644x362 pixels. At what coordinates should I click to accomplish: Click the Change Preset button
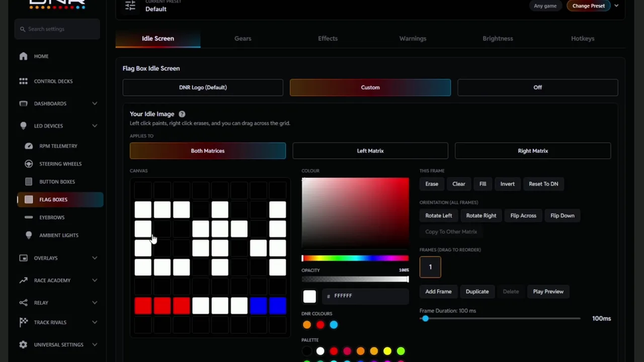[x=589, y=6]
